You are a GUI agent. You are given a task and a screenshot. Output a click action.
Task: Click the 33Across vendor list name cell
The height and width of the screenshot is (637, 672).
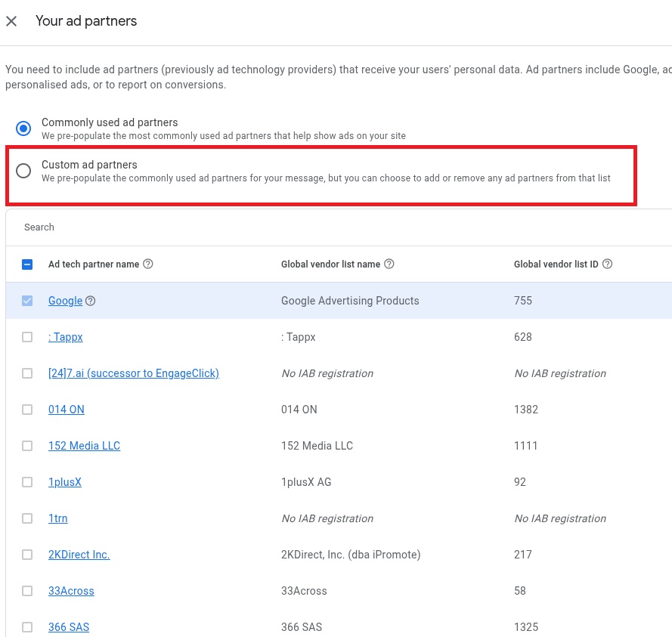[305, 591]
